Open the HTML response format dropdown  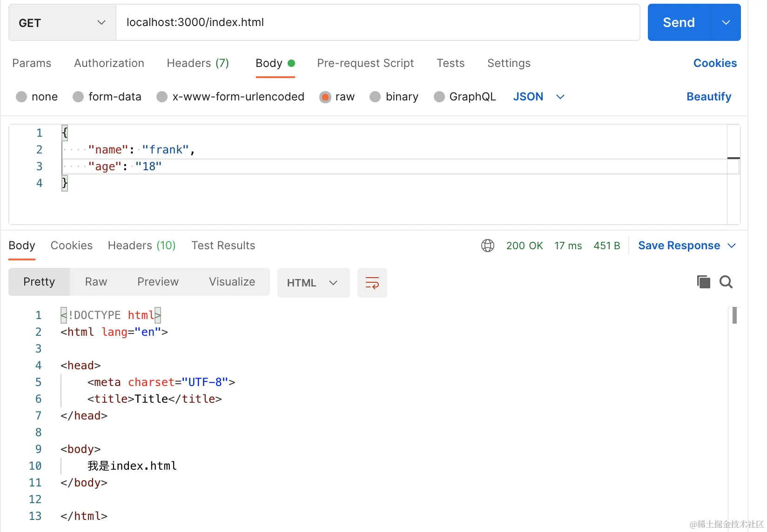pos(314,283)
